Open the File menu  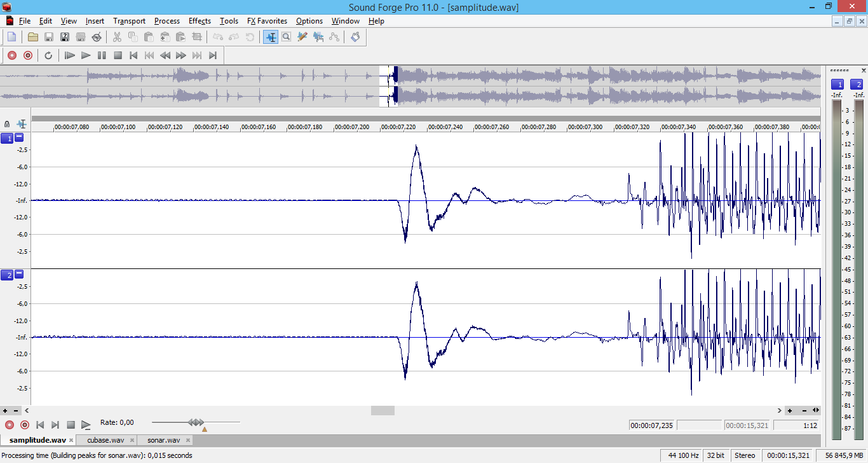point(25,21)
